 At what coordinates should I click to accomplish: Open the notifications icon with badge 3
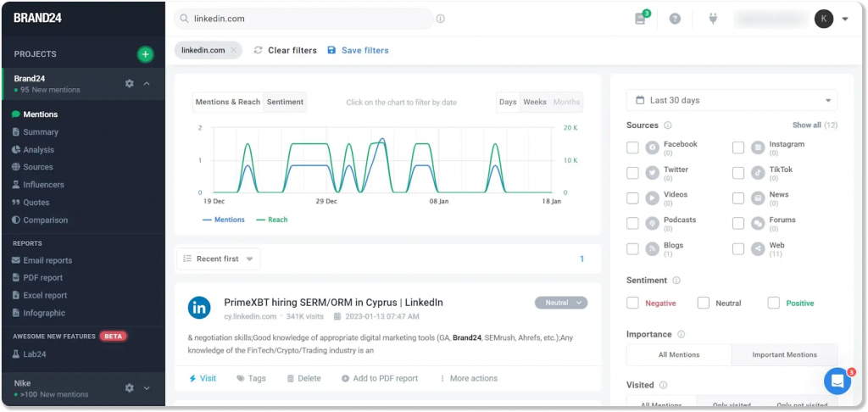pyautogui.click(x=641, y=19)
